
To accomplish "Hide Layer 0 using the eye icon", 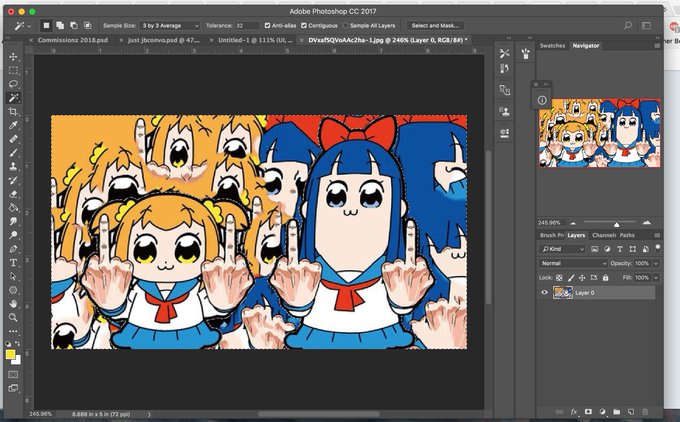I will (544, 293).
